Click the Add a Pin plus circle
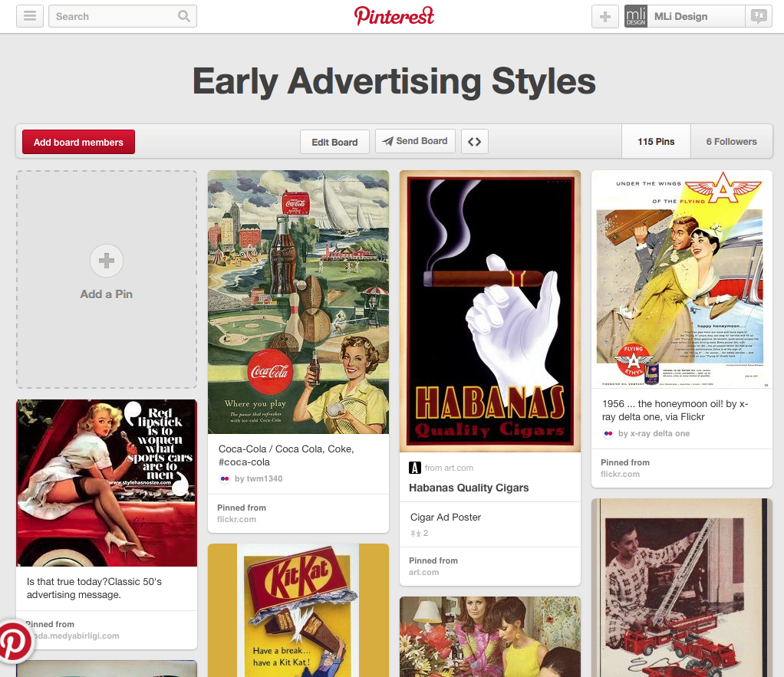This screenshot has height=677, width=784. (x=107, y=261)
